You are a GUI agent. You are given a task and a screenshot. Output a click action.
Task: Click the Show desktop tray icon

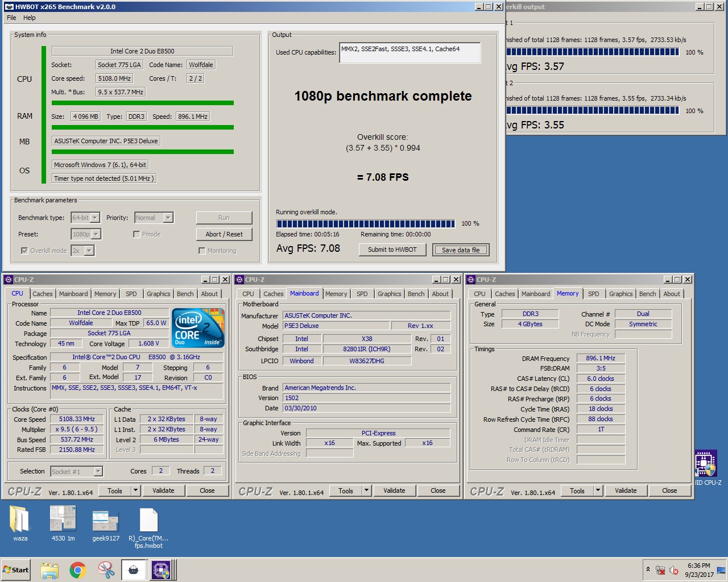point(721,570)
